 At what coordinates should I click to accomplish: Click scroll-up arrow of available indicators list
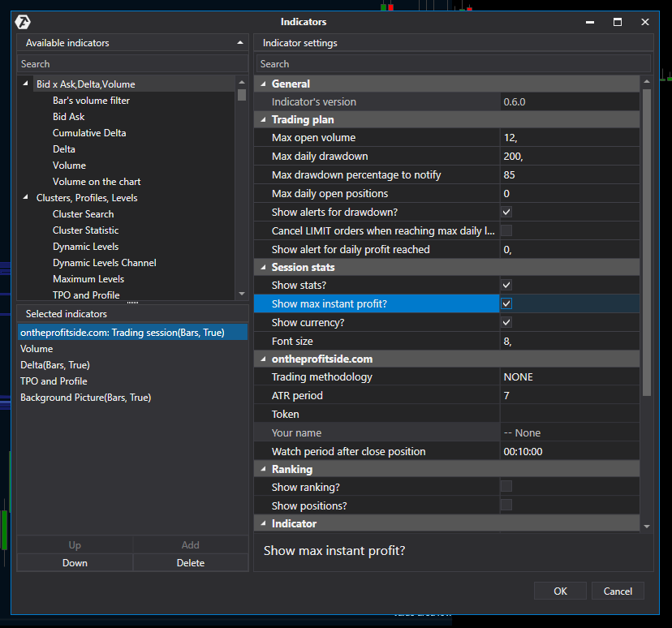242,82
